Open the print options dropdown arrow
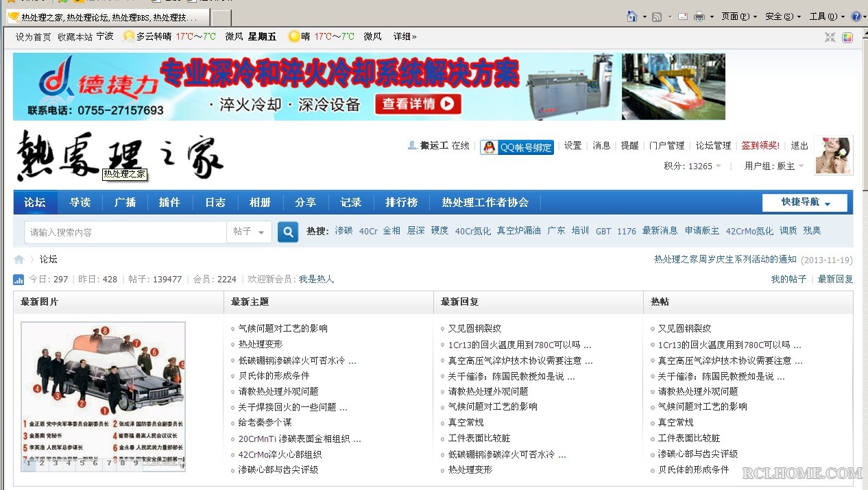 [x=712, y=17]
